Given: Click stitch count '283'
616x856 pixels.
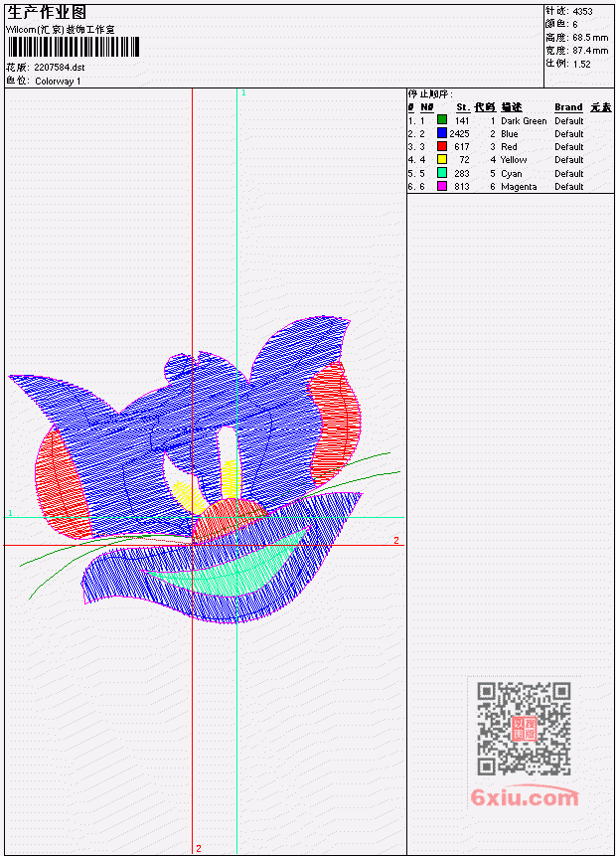Looking at the screenshot, I should click(462, 174).
